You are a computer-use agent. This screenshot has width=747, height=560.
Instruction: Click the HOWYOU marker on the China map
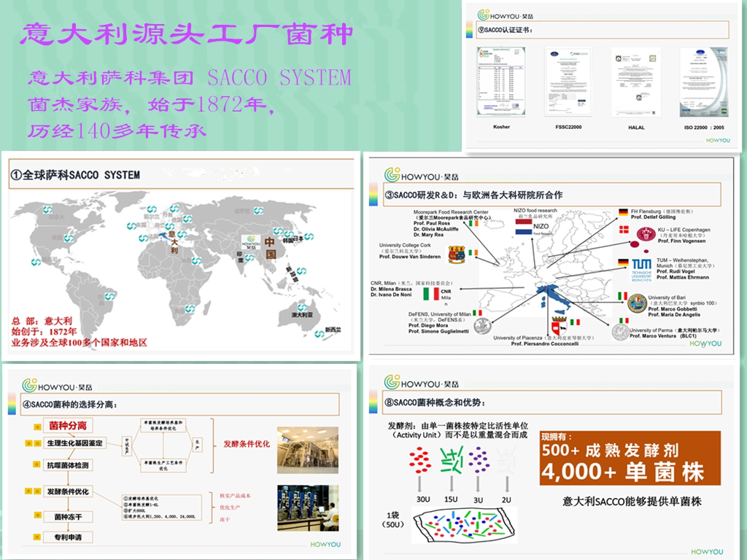click(251, 242)
